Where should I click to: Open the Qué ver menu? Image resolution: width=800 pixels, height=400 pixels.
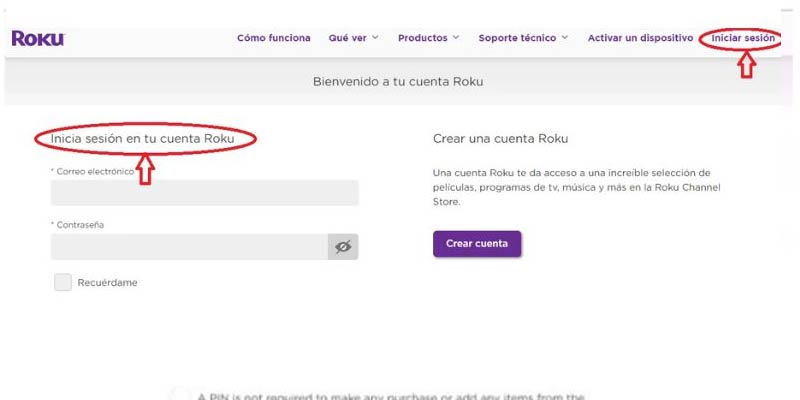coord(347,38)
